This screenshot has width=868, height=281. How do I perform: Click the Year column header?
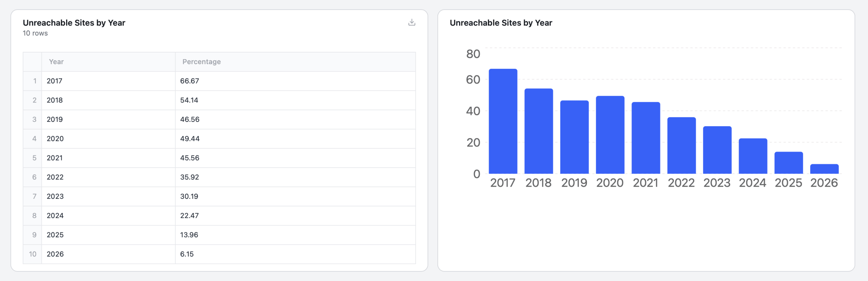pos(56,62)
